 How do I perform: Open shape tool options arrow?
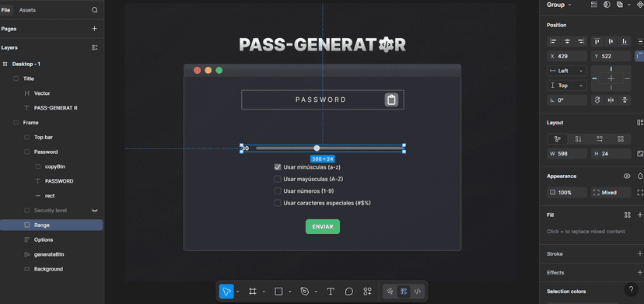[289, 292]
